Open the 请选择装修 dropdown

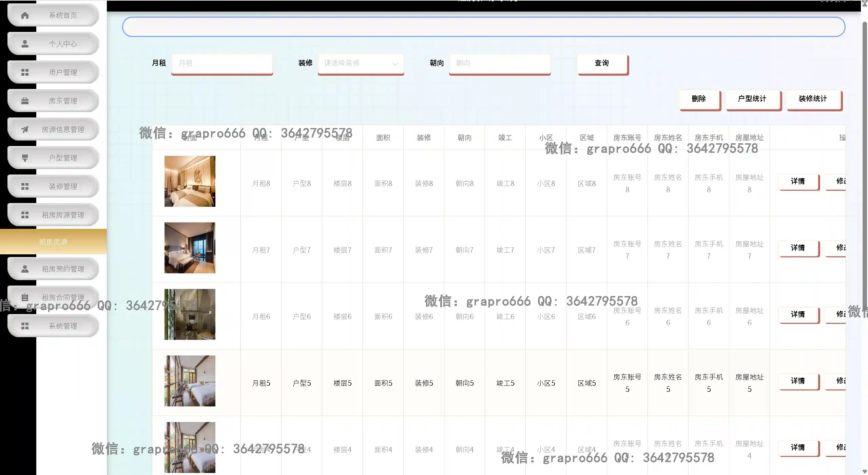tap(360, 63)
